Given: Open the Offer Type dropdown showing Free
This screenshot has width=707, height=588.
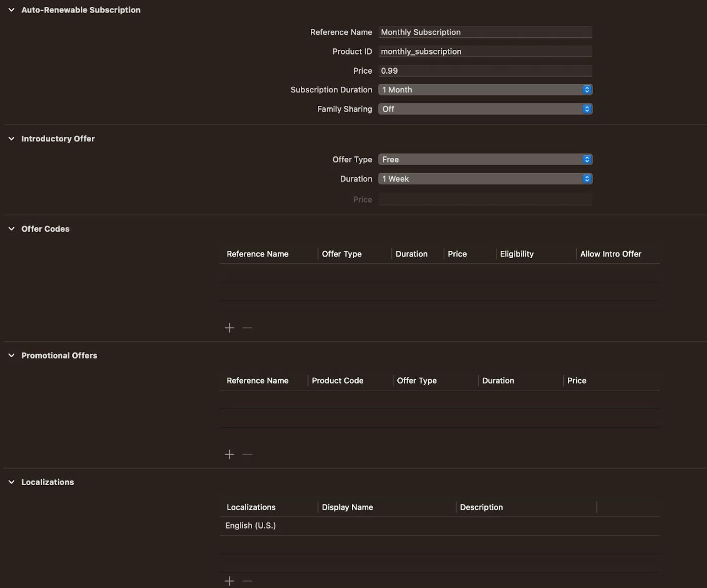Looking at the screenshot, I should 485,160.
